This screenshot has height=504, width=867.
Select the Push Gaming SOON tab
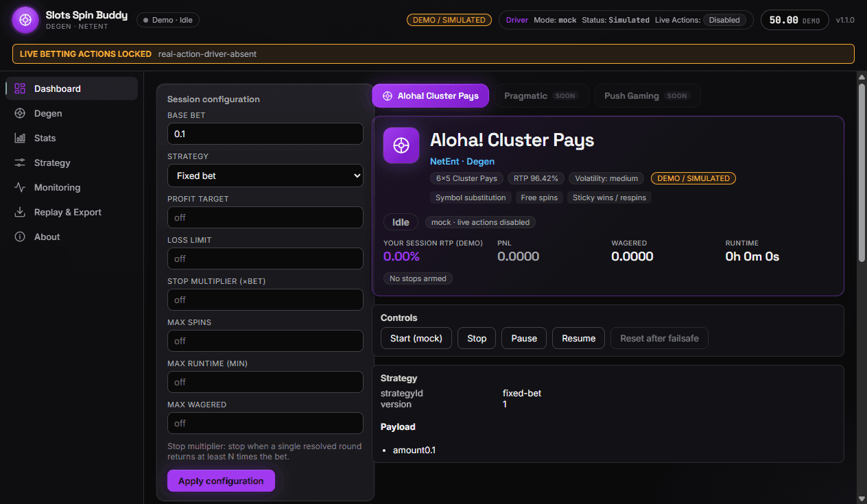tap(648, 96)
